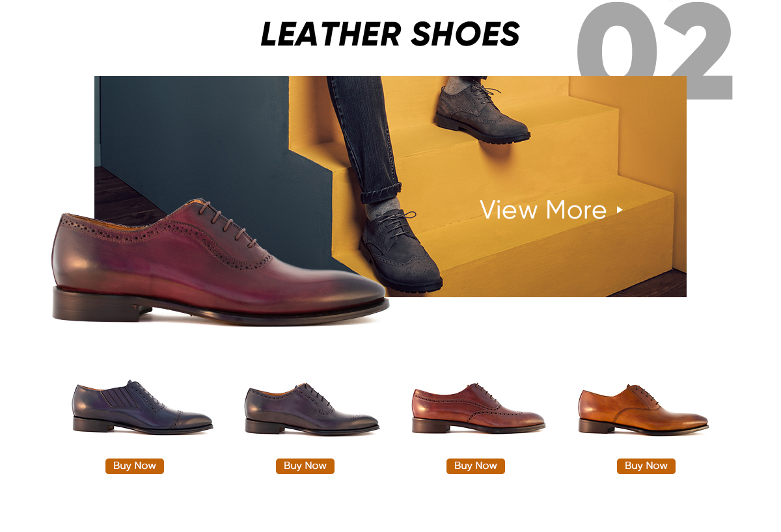Click the gray suede brogue on lower stair
This screenshot has height=532, width=781.
click(400, 250)
